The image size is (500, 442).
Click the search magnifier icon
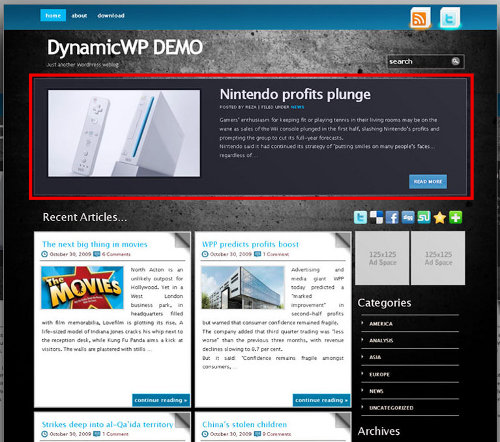tap(455, 61)
